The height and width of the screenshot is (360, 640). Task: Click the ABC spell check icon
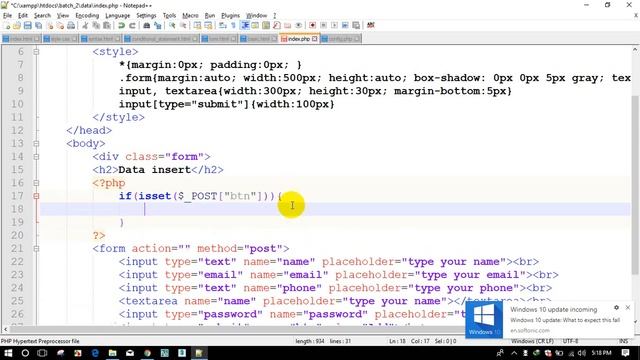coord(371,25)
